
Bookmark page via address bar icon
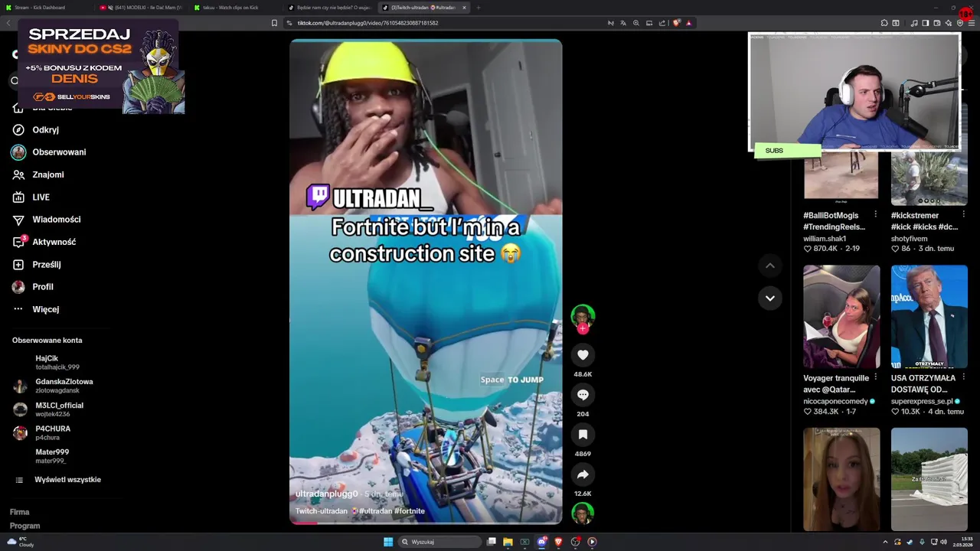pyautogui.click(x=274, y=23)
